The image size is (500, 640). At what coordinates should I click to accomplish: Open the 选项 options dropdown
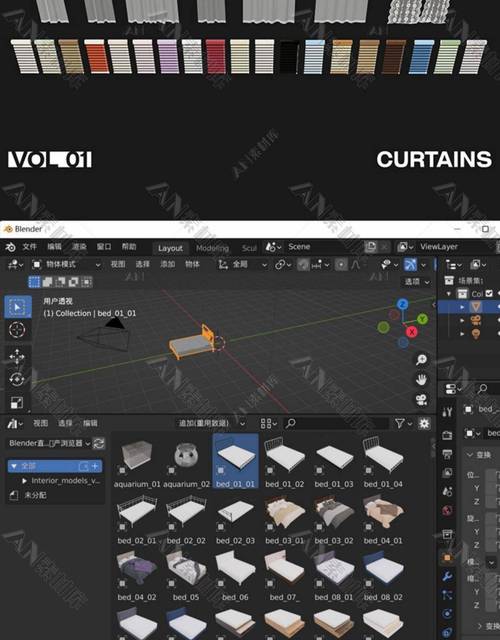tap(416, 282)
